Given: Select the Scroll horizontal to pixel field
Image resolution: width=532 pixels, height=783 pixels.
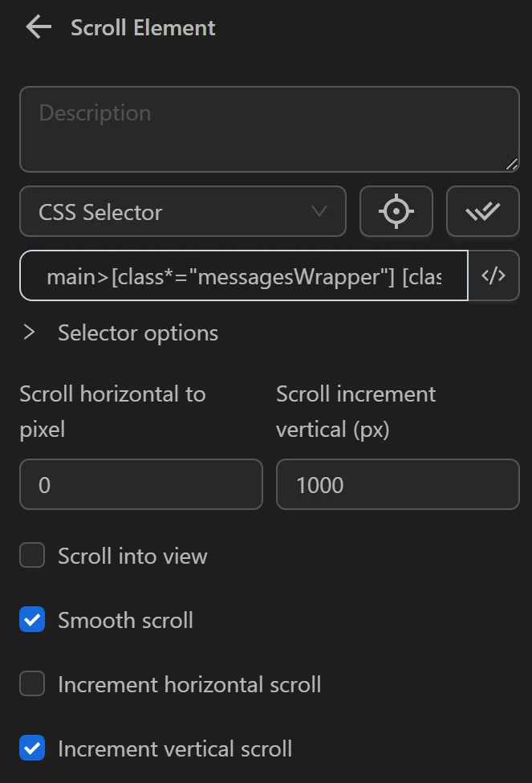Looking at the screenshot, I should tap(140, 484).
